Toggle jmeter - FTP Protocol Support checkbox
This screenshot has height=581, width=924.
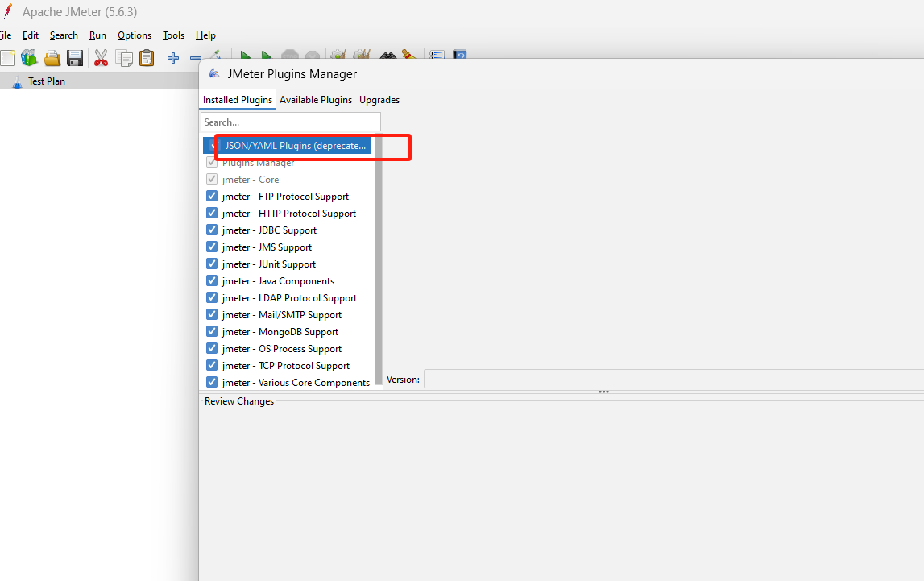coord(212,197)
